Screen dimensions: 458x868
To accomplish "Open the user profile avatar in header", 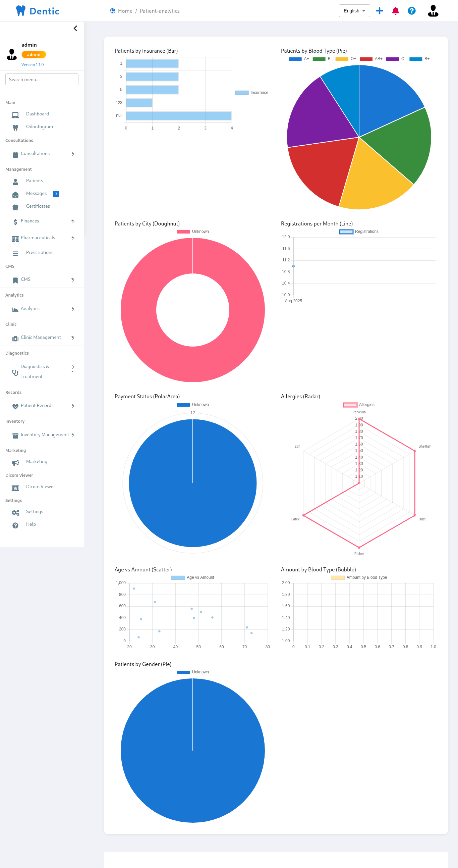I will (x=433, y=11).
